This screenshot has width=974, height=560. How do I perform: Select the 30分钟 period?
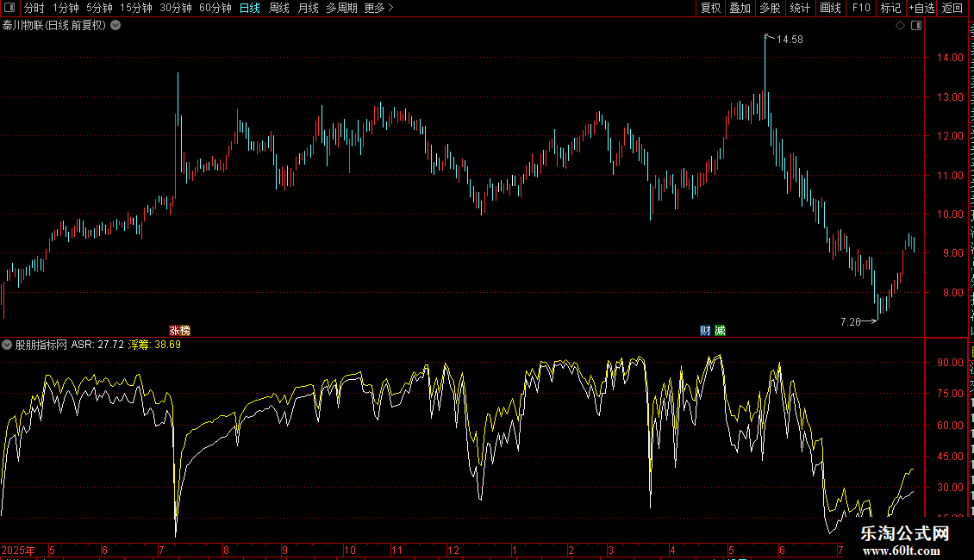pos(176,8)
